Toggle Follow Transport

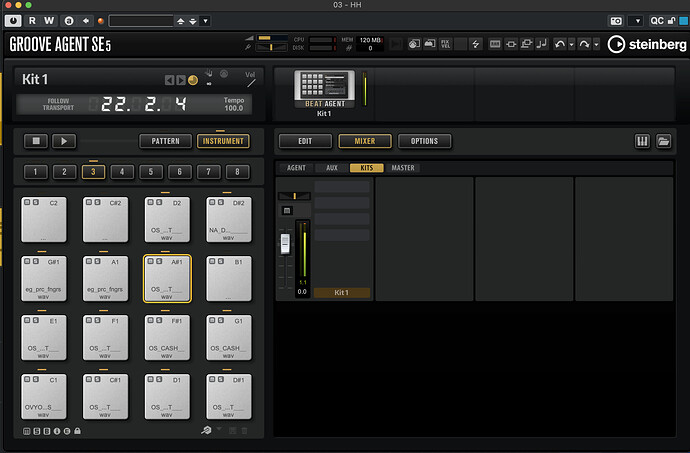[x=58, y=104]
